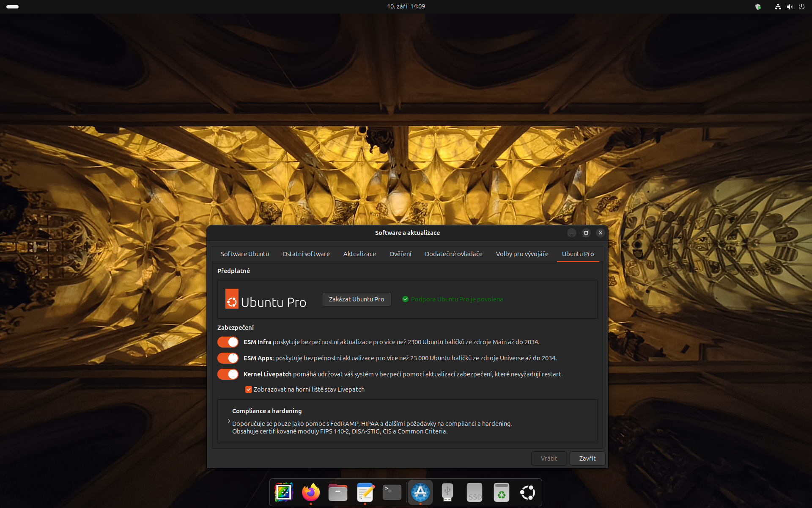The width and height of the screenshot is (812, 508).
Task: Click the Zakázat Ubuntu Pro button
Action: [x=357, y=299]
